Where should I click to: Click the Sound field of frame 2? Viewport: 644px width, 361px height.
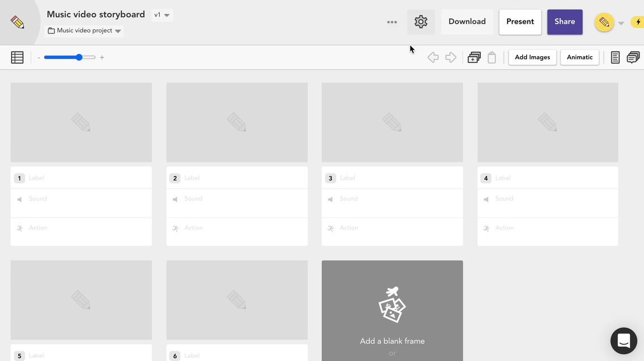(x=237, y=203)
